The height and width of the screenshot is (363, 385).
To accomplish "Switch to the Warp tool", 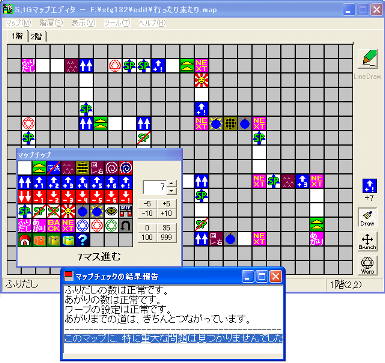I will 367,265.
